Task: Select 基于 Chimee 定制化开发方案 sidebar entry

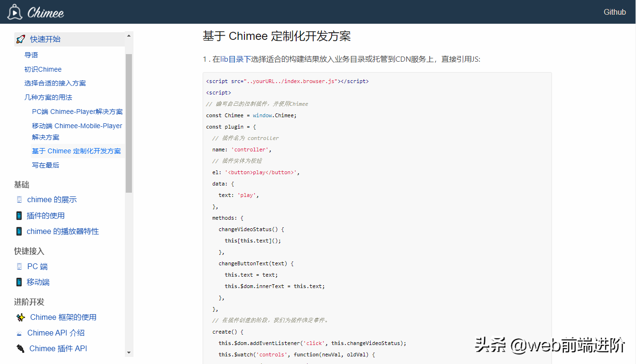Action: point(76,151)
